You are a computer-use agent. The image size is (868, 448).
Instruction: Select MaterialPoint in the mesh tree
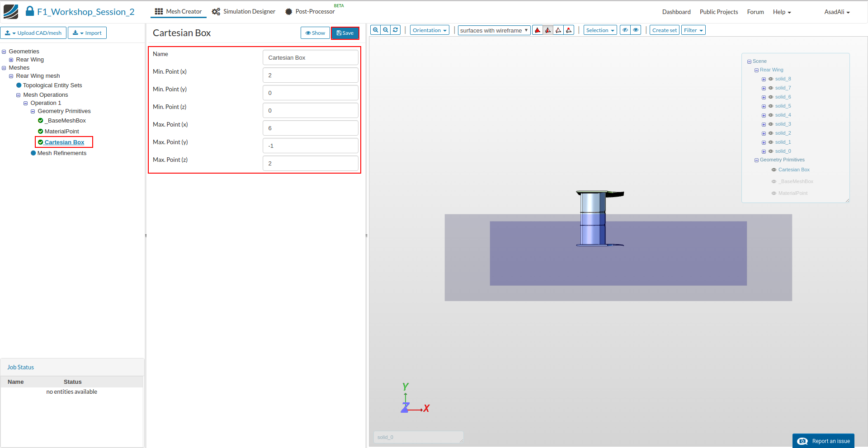click(61, 132)
